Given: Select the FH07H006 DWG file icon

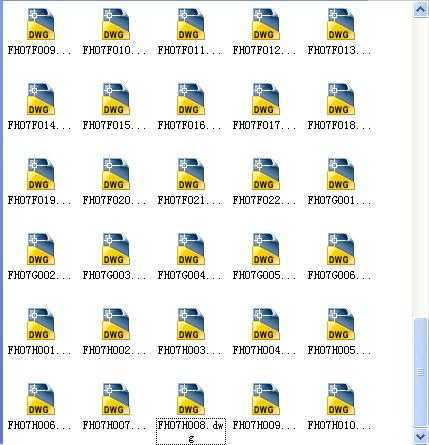Looking at the screenshot, I should click(x=41, y=399).
